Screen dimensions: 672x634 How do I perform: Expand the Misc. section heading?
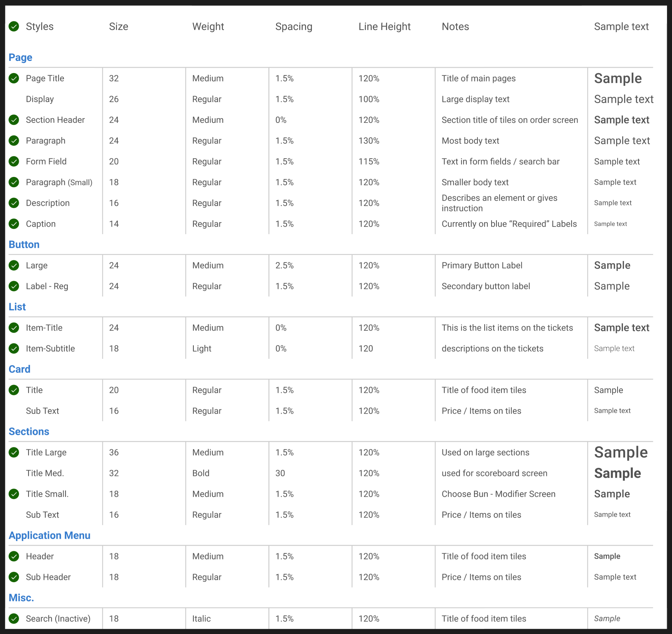[21, 597]
